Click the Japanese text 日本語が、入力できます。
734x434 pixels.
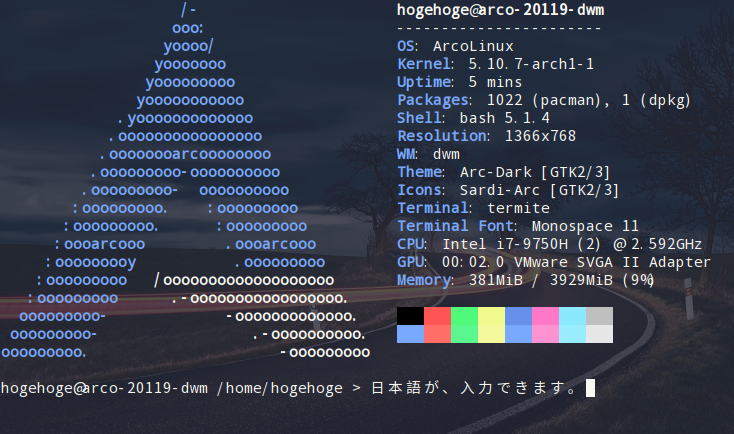474,388
